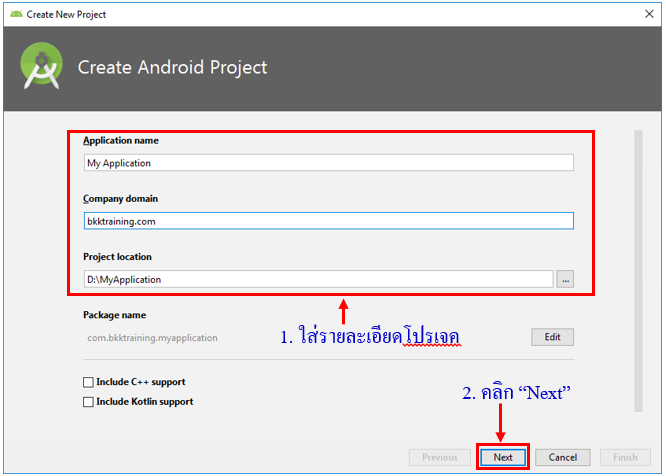Image resolution: width=666 pixels, height=476 pixels.
Task: Click the vertical scrollbar on the right
Action: pos(637,270)
